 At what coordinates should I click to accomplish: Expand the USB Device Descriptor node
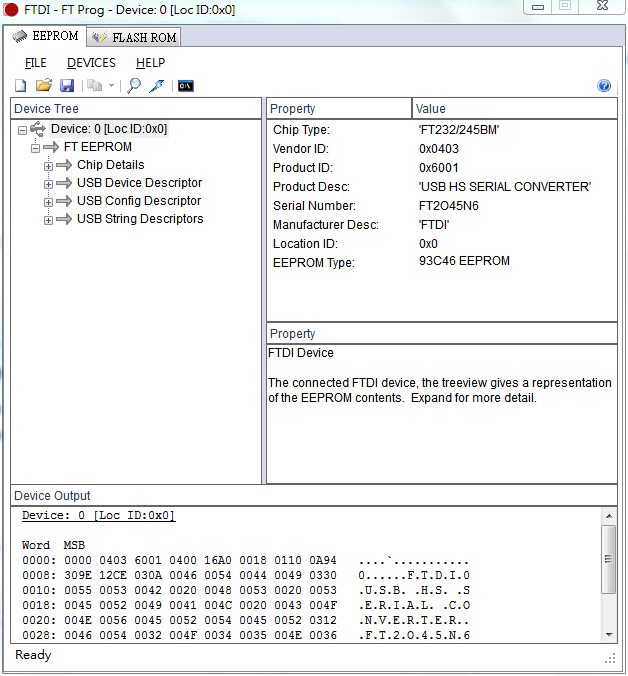click(x=48, y=185)
